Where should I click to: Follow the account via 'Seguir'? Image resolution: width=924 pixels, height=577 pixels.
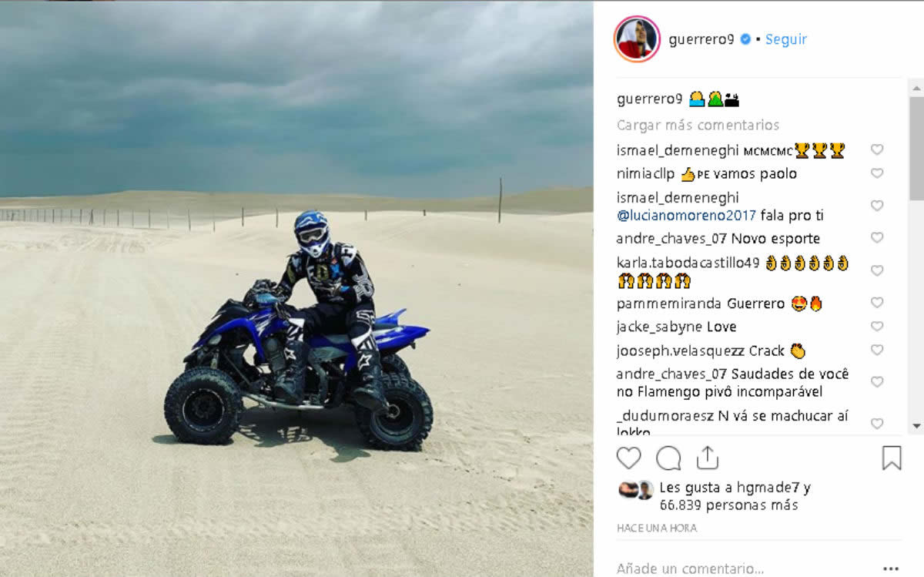click(785, 39)
